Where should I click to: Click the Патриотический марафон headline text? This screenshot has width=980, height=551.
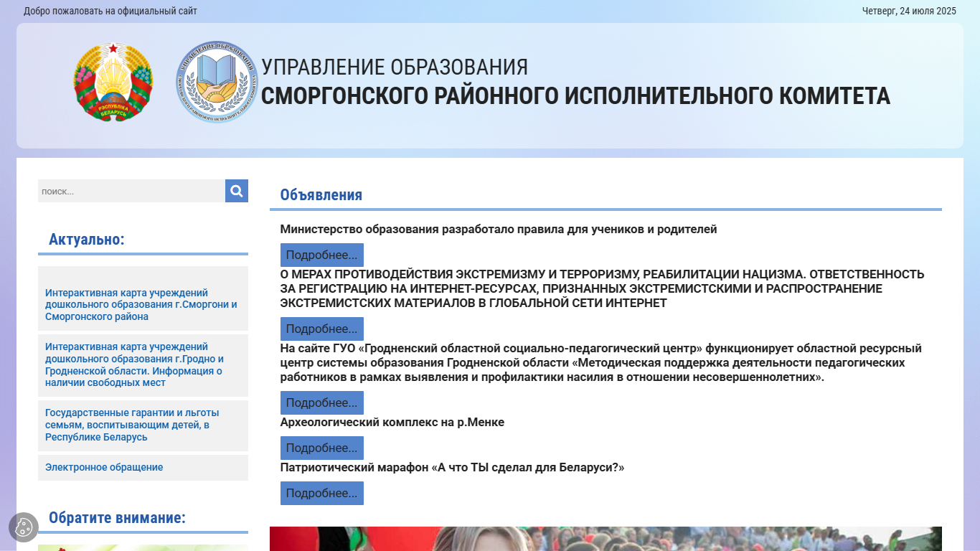tap(453, 467)
